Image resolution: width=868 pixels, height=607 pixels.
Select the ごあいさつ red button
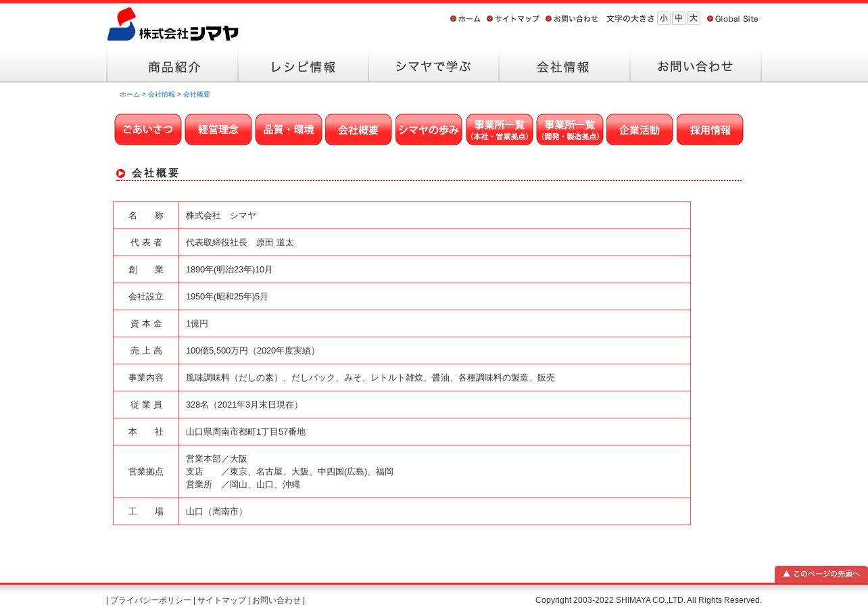tap(148, 129)
